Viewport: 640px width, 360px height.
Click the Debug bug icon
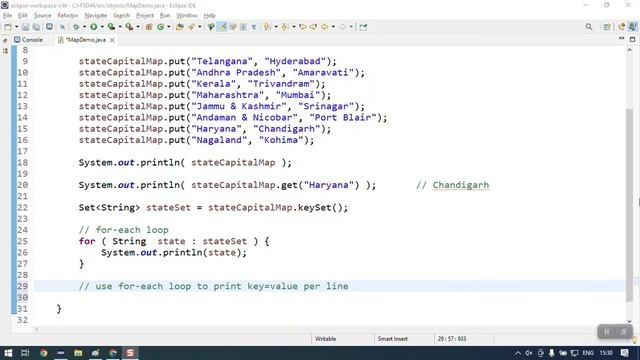pos(76,27)
